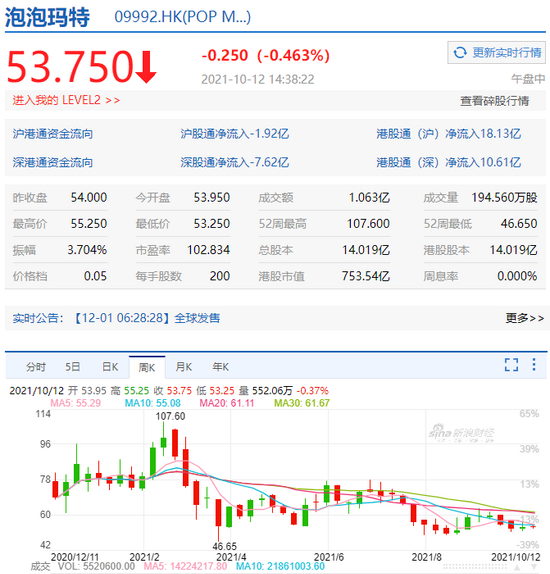550x574 pixels.
Task: Click the 昨收盘 value 54.000
Action: (x=89, y=198)
